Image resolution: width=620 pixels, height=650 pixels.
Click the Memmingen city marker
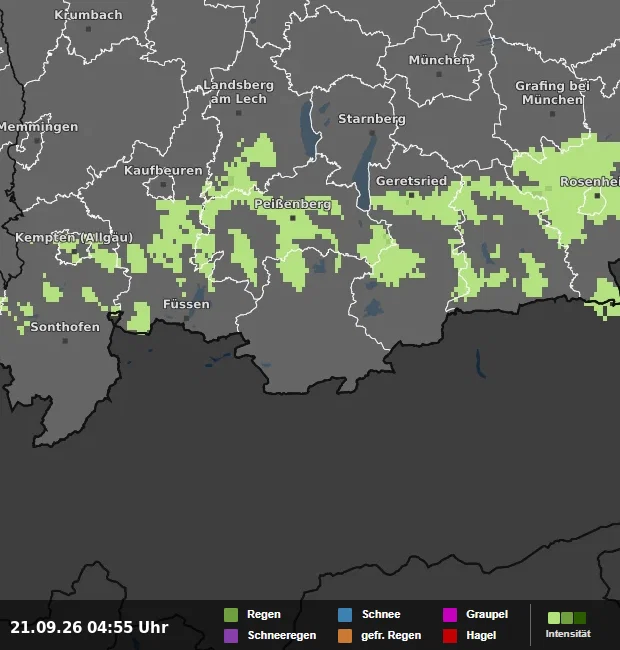coord(37,141)
